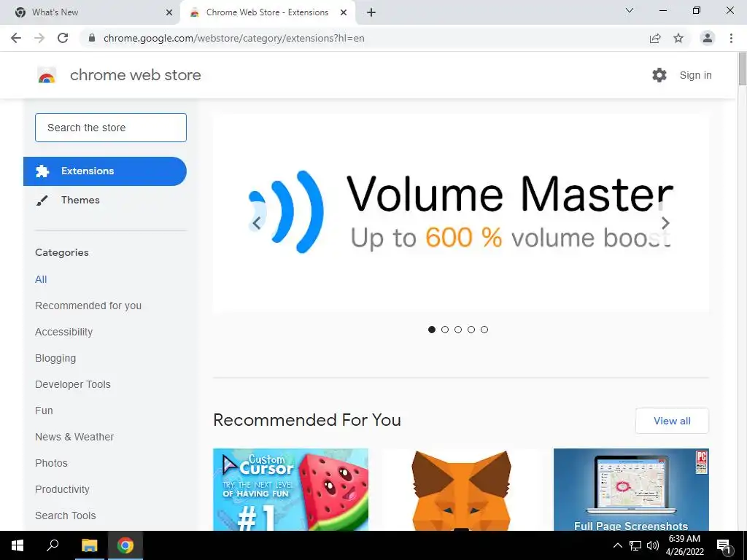Image resolution: width=747 pixels, height=560 pixels.
Task: Open the clock and date flyout
Action: (684, 545)
